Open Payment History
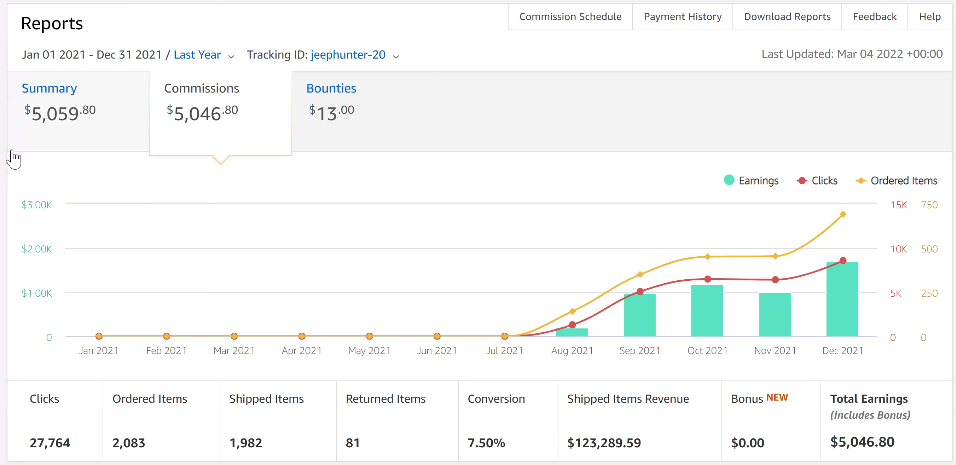Screen dimensions: 956x465 point(682,17)
